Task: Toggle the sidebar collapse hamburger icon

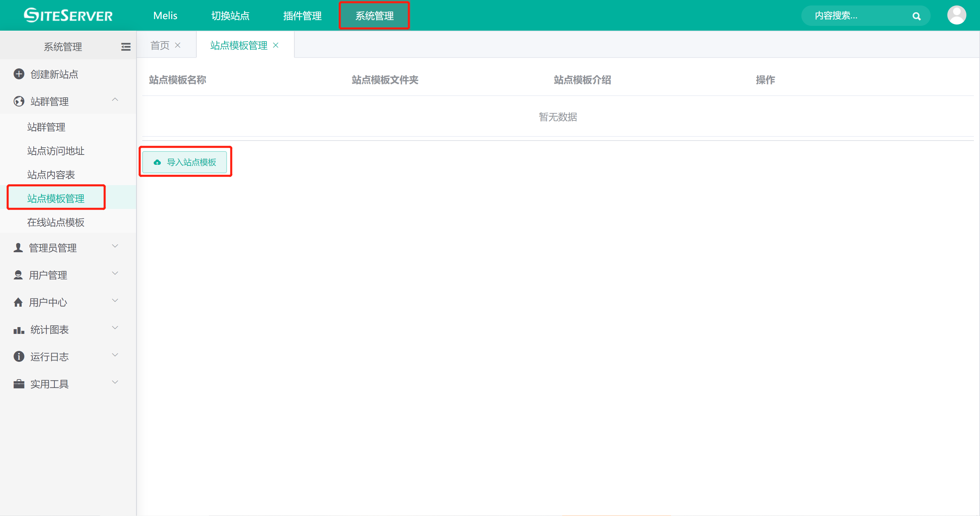Action: [x=126, y=47]
